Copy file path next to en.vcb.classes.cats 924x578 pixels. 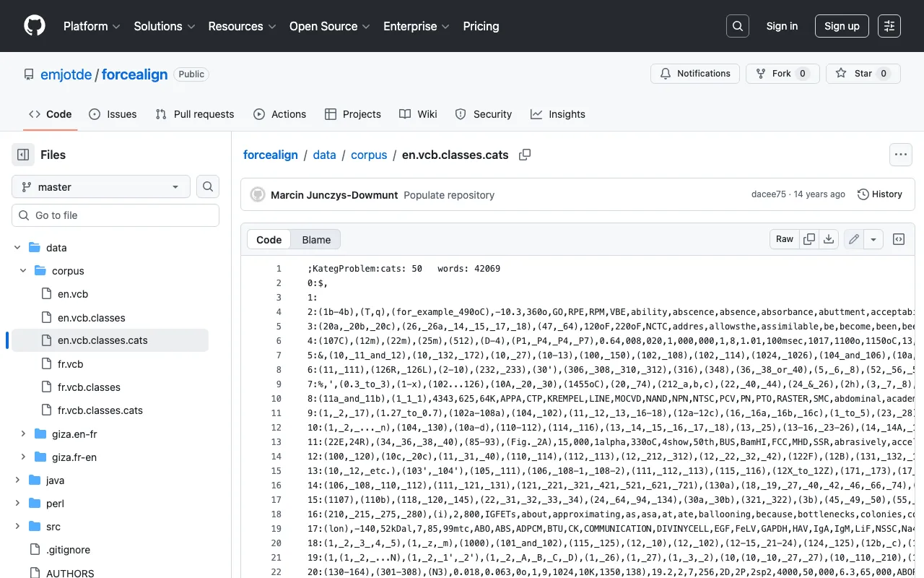pyautogui.click(x=526, y=155)
